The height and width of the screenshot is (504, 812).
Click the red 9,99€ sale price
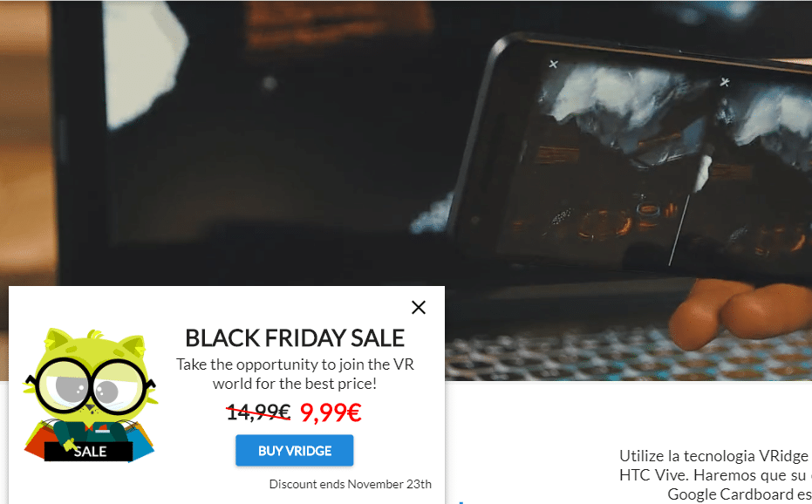coord(331,412)
